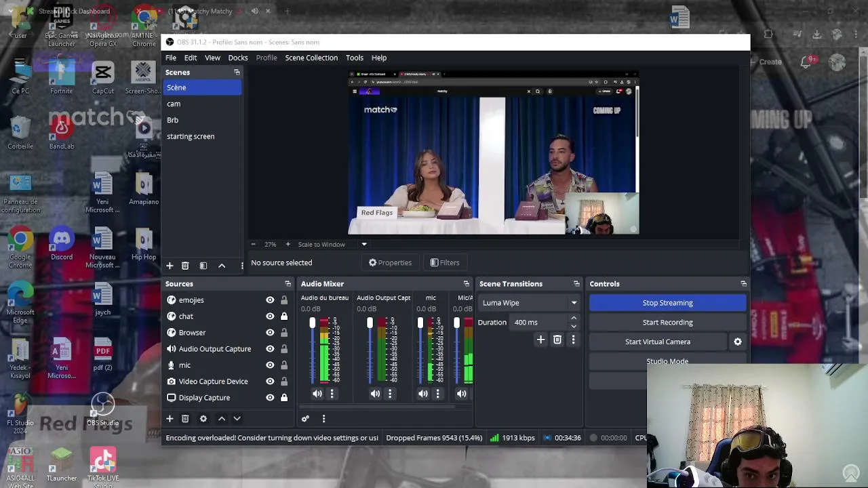This screenshot has width=868, height=488.
Task: Hide the Audio Output Capture source
Action: coord(270,349)
